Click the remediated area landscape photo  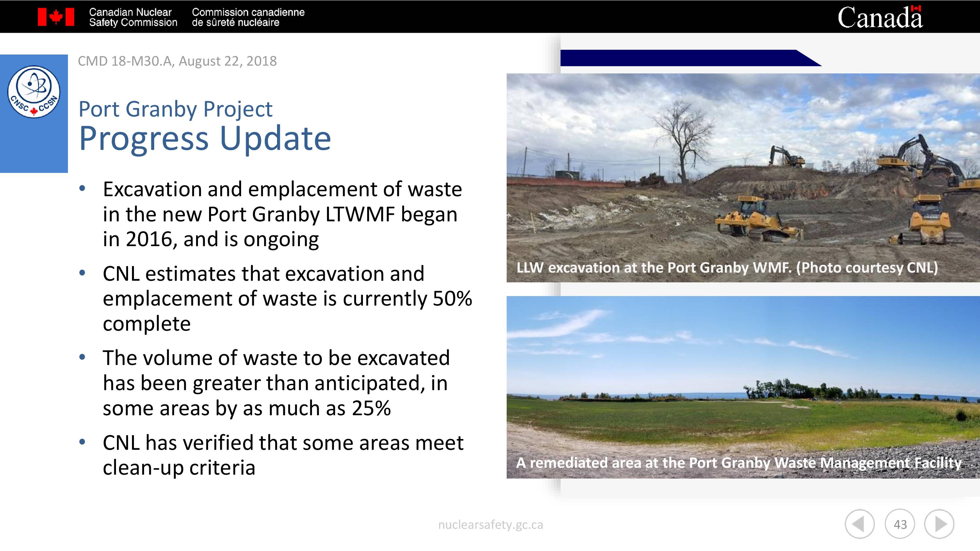pyautogui.click(x=743, y=387)
